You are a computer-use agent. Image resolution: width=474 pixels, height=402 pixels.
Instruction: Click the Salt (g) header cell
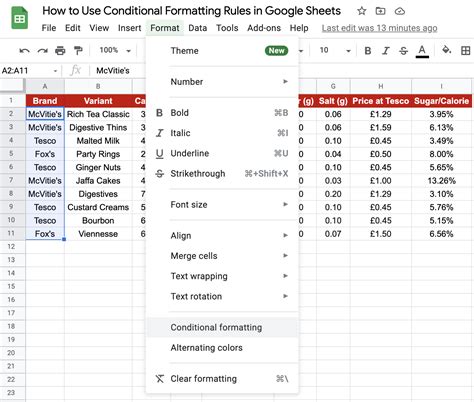pyautogui.click(x=333, y=101)
